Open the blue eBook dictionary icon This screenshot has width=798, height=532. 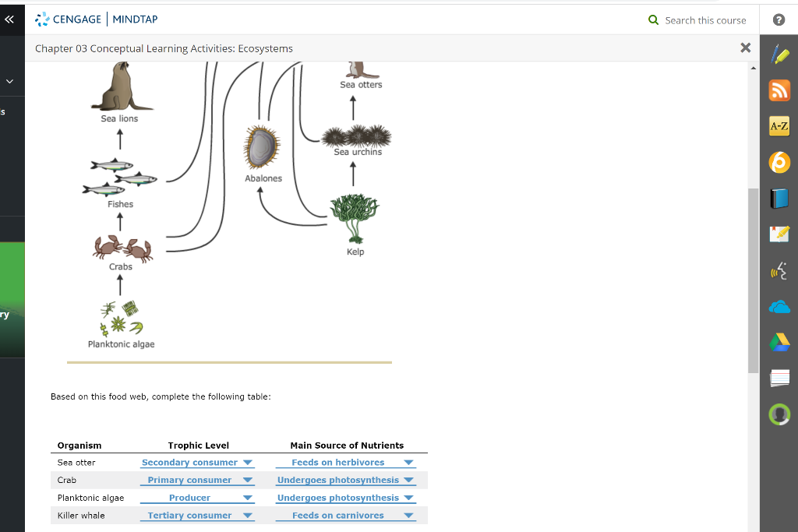(x=779, y=198)
